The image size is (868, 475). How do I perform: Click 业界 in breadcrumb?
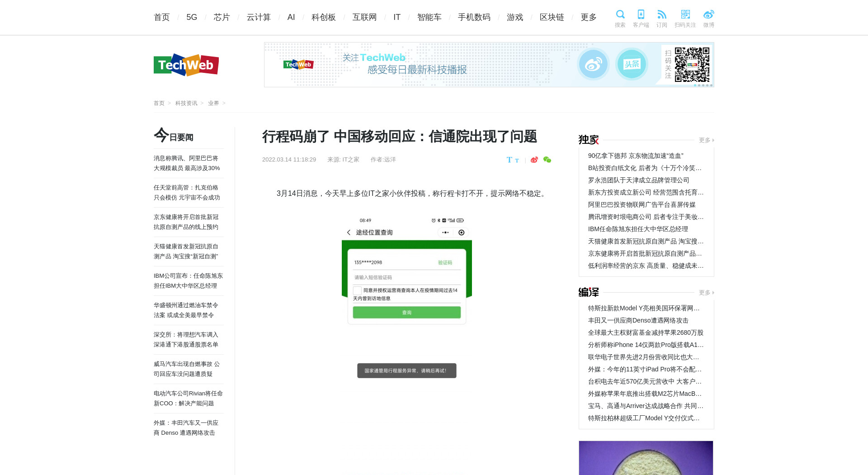coord(213,103)
